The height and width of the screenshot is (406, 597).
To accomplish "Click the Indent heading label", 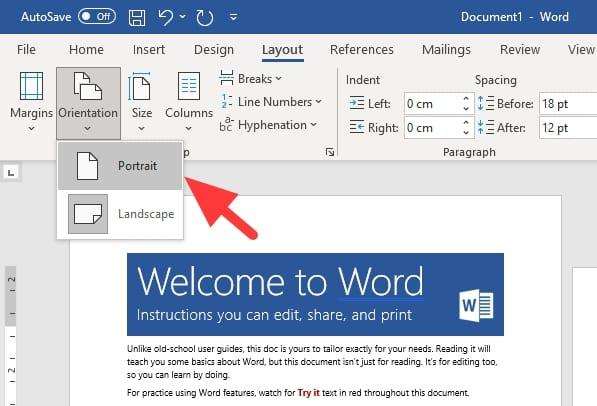I will pyautogui.click(x=362, y=80).
